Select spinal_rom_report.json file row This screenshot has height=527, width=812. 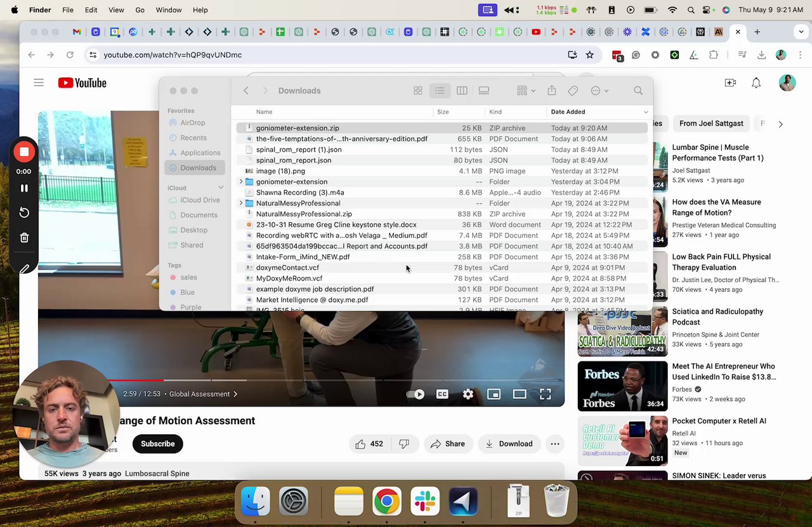click(x=442, y=160)
